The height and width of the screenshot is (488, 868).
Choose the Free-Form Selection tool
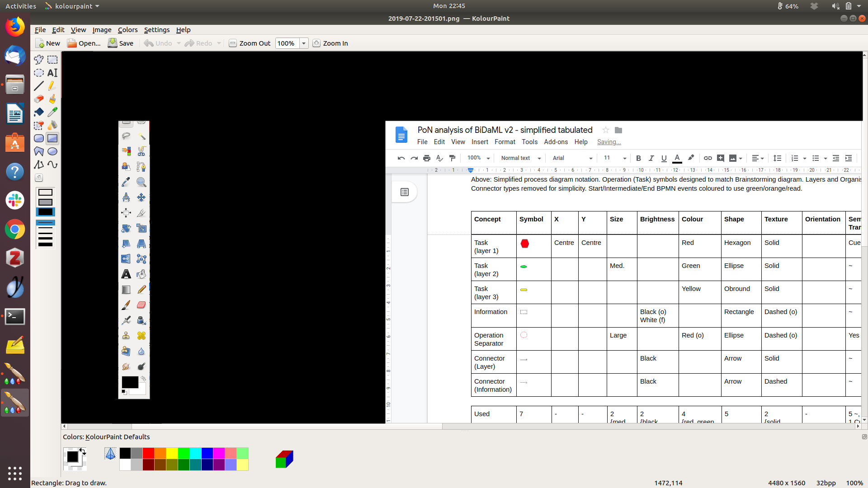tap(39, 60)
